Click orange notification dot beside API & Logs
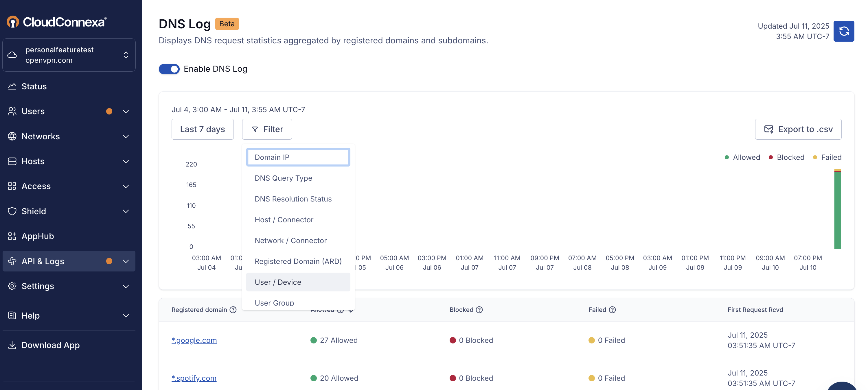 [x=109, y=261]
